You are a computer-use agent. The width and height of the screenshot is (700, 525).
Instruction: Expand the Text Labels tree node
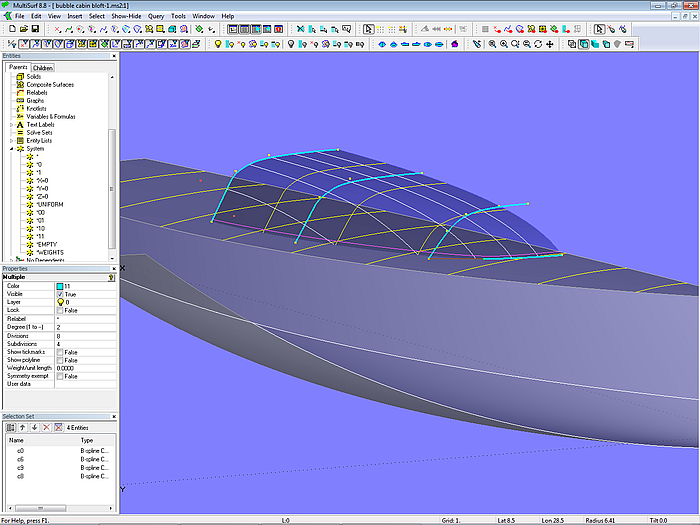(x=11, y=124)
